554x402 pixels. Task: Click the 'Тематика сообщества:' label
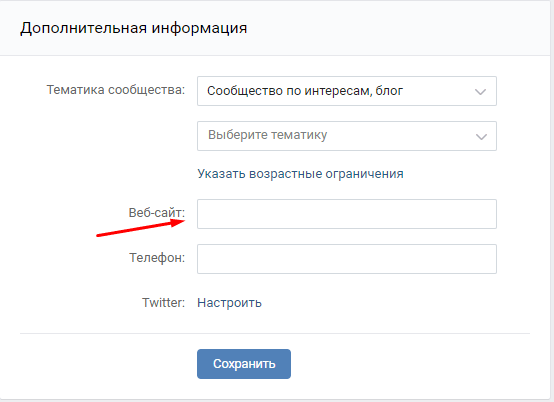pos(116,90)
